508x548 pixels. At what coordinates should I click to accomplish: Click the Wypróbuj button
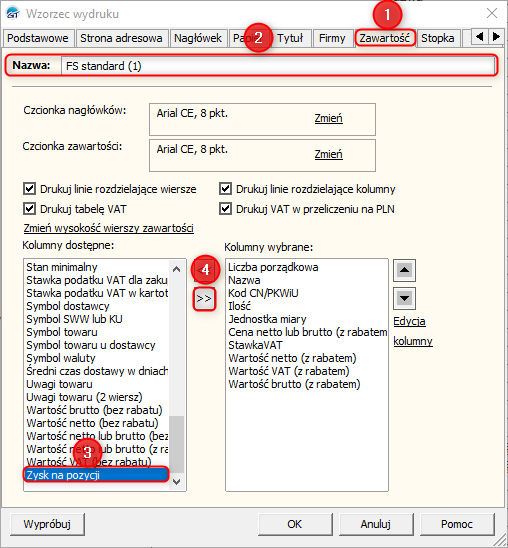click(x=47, y=524)
